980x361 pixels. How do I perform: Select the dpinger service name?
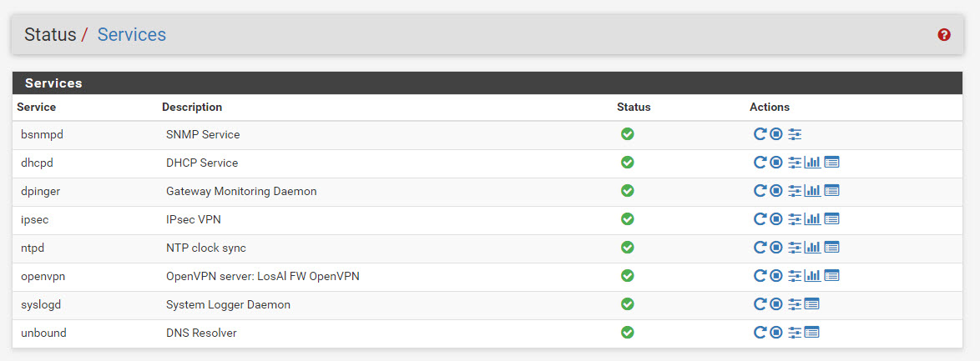41,191
